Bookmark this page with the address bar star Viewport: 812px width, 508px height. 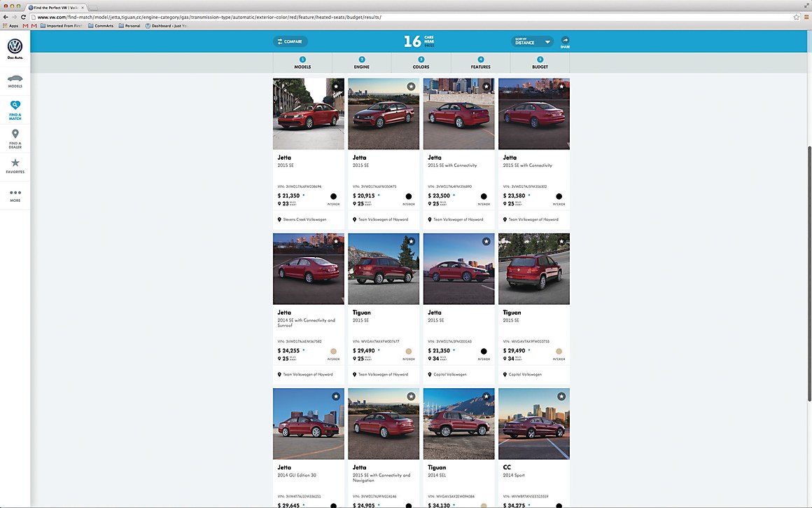[x=797, y=17]
